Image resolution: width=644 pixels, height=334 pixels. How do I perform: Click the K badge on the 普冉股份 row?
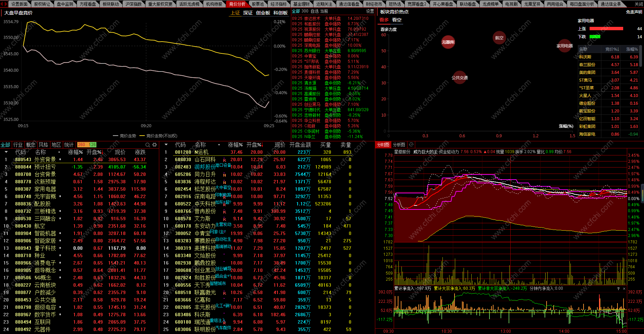pos(225,212)
